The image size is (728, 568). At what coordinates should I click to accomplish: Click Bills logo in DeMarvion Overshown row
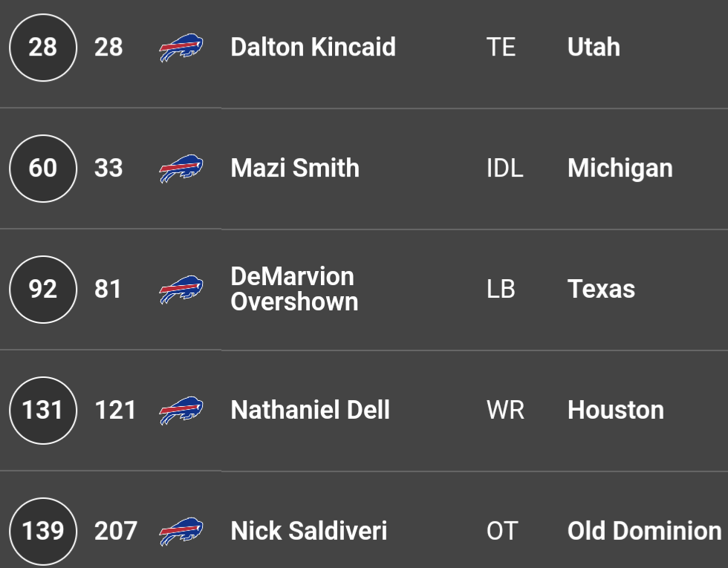click(x=181, y=290)
